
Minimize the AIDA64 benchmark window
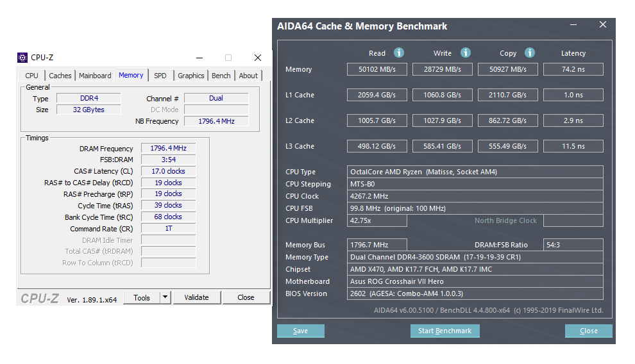coord(573,25)
